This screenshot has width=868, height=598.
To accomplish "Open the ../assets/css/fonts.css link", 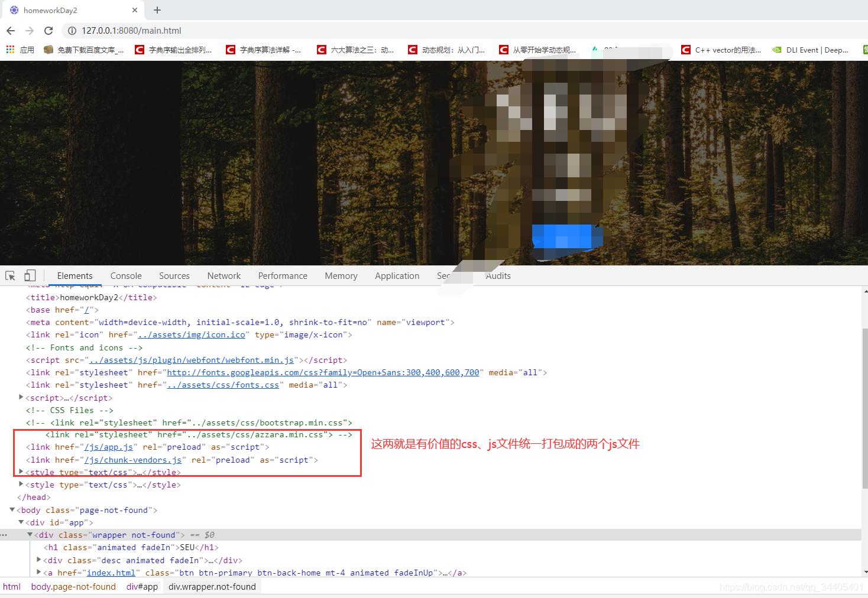I will point(223,385).
